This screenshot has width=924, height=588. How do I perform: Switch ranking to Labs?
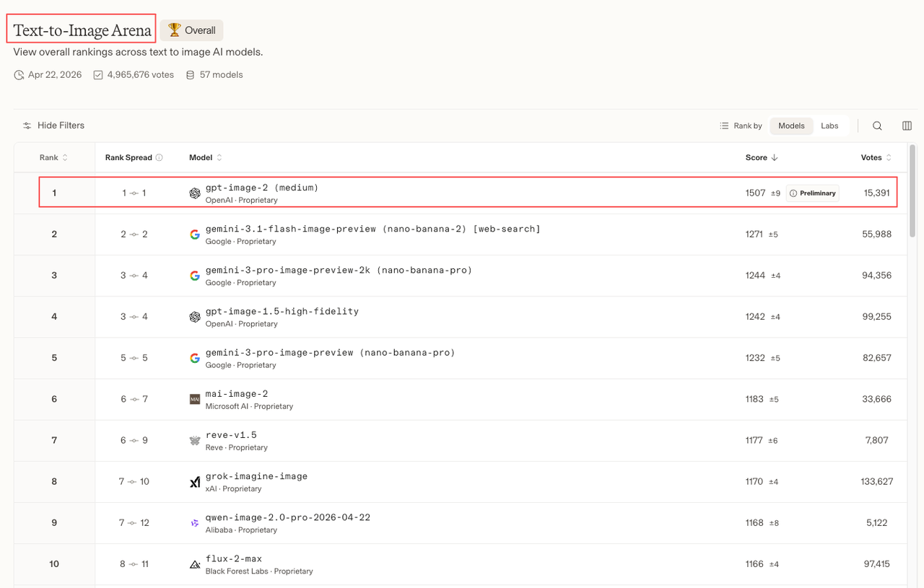point(829,126)
